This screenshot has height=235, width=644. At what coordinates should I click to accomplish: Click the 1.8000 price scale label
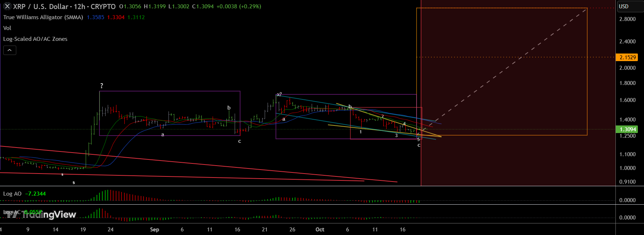[x=627, y=83]
